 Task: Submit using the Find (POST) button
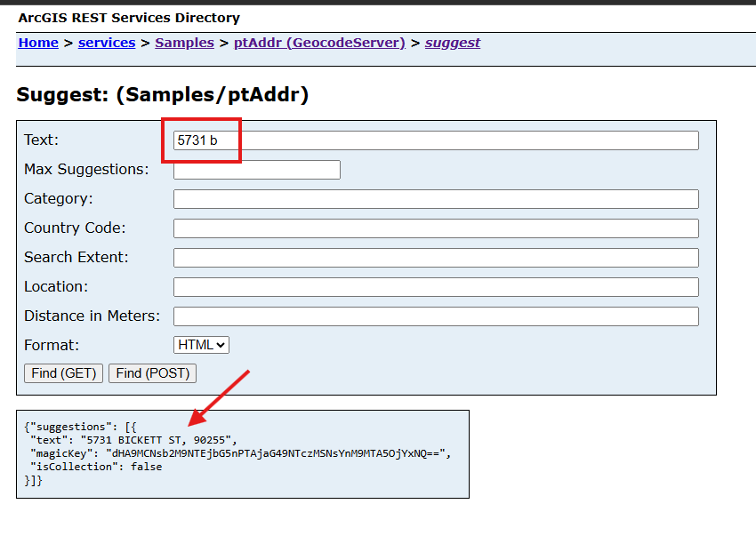[x=152, y=373]
